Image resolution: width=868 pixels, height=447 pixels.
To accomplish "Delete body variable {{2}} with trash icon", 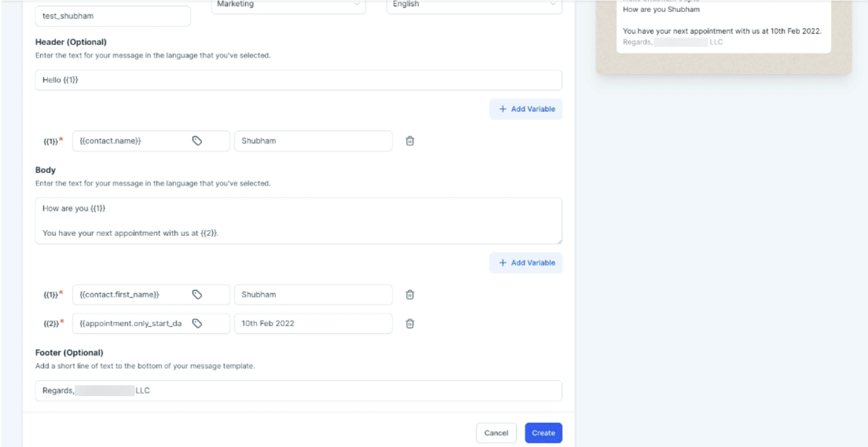I will (x=409, y=324).
